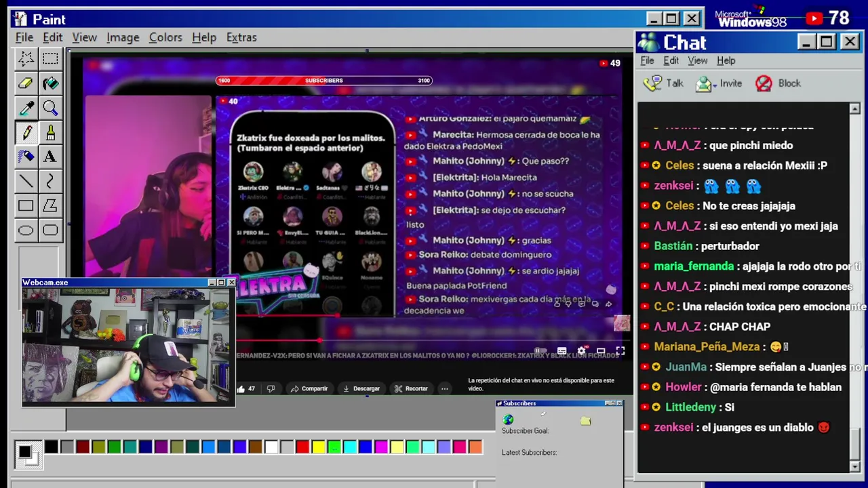
Task: Click the Chat scrollbar up arrow
Action: [x=854, y=109]
